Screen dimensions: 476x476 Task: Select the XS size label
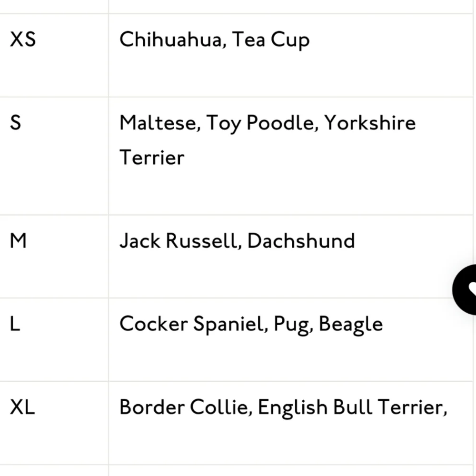click(23, 39)
